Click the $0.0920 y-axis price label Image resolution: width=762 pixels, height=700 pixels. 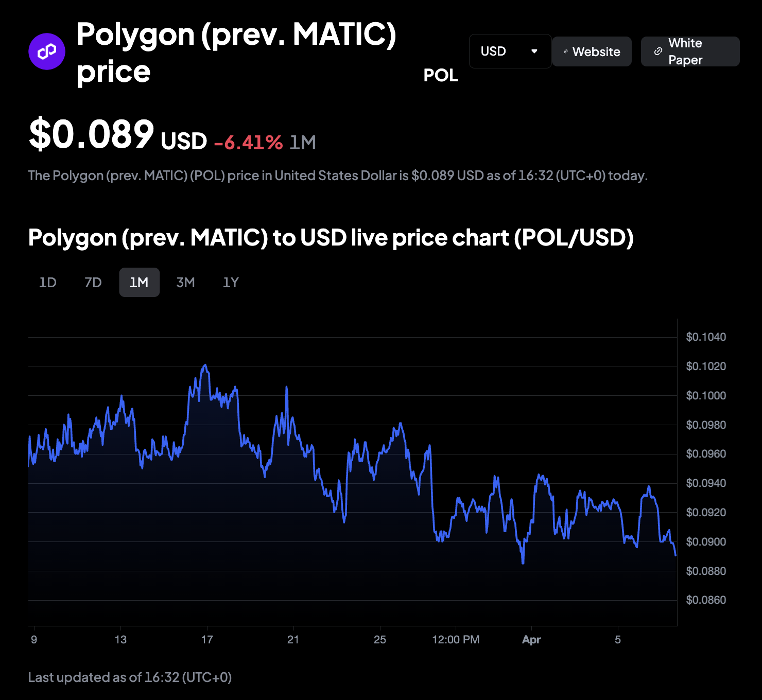(706, 513)
